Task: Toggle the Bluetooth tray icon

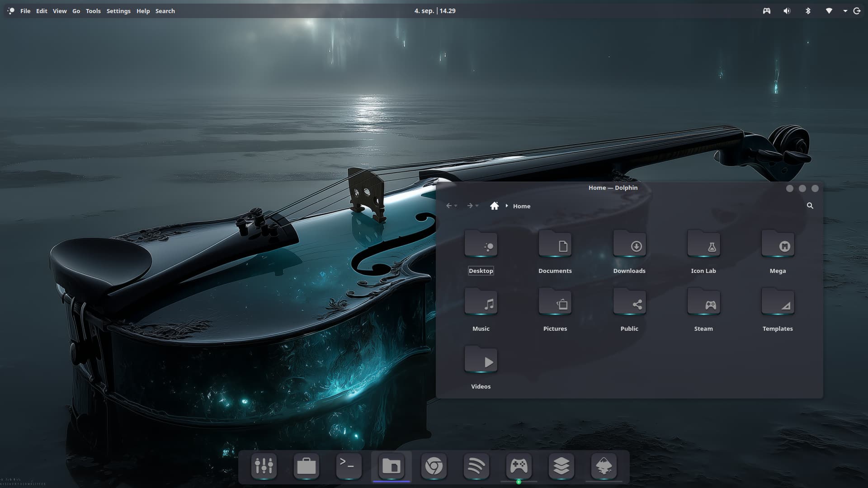Action: click(808, 11)
